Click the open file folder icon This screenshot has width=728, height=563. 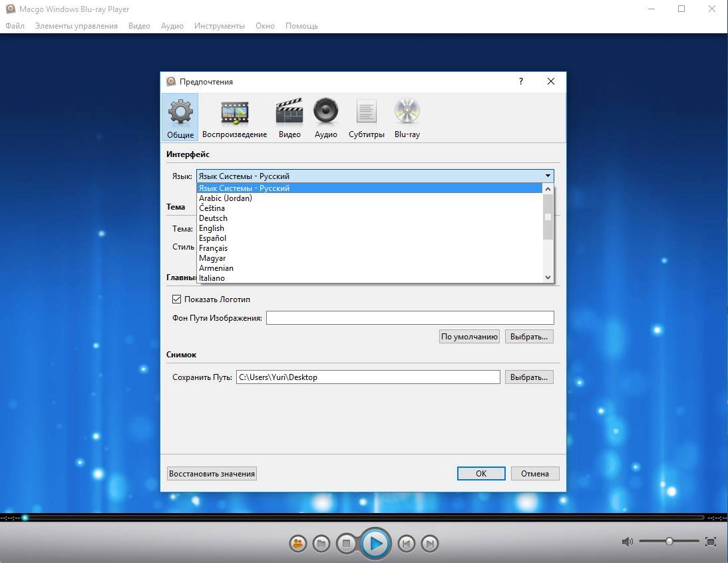321,543
